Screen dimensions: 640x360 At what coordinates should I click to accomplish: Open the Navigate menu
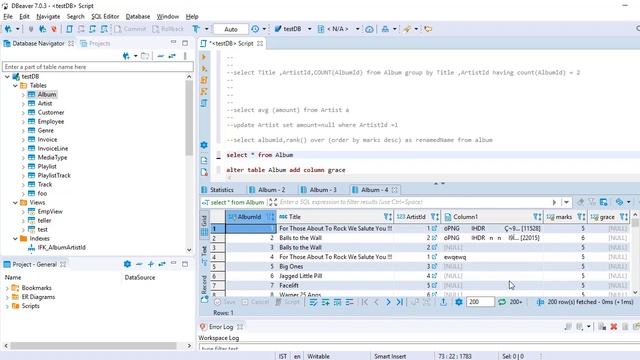(x=48, y=16)
